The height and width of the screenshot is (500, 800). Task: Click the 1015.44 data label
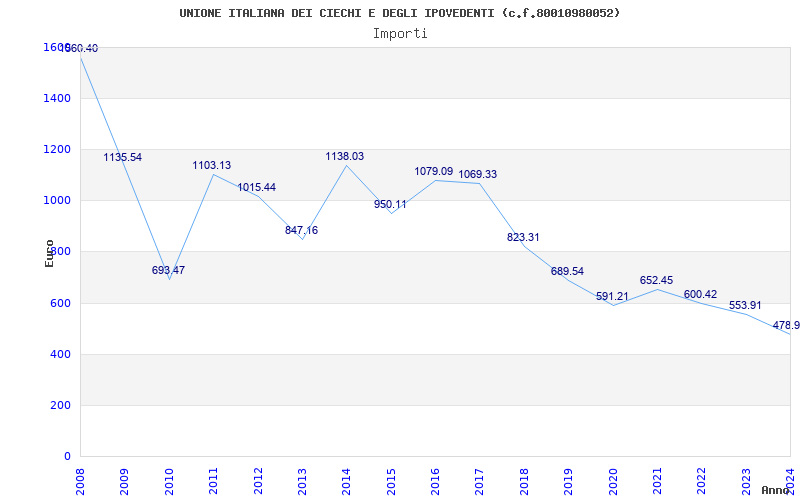click(257, 187)
